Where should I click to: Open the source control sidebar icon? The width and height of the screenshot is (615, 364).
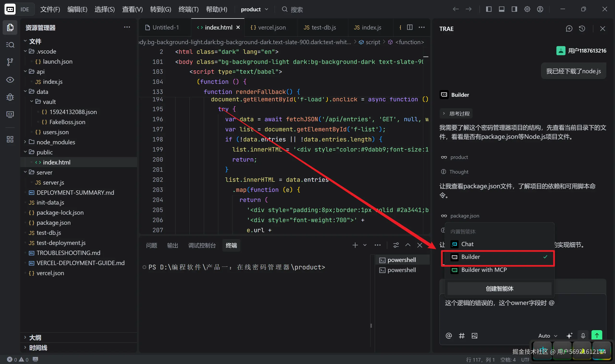click(10, 62)
